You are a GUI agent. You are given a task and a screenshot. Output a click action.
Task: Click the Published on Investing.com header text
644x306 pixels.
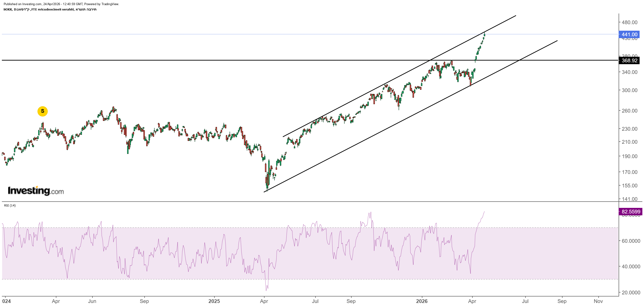pyautogui.click(x=61, y=4)
